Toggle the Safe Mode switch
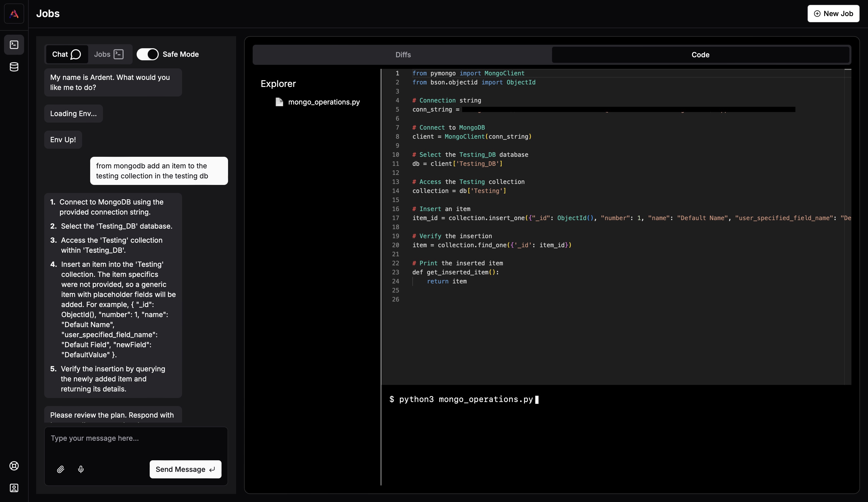Image resolution: width=868 pixels, height=502 pixels. click(x=147, y=54)
